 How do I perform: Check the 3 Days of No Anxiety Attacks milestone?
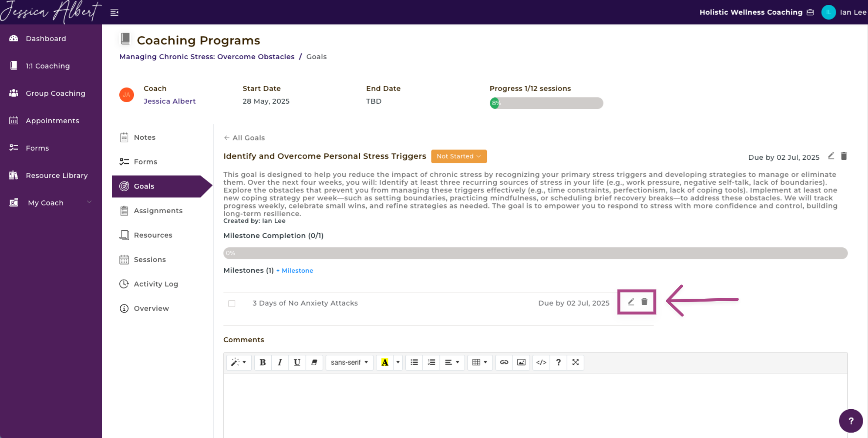point(232,303)
